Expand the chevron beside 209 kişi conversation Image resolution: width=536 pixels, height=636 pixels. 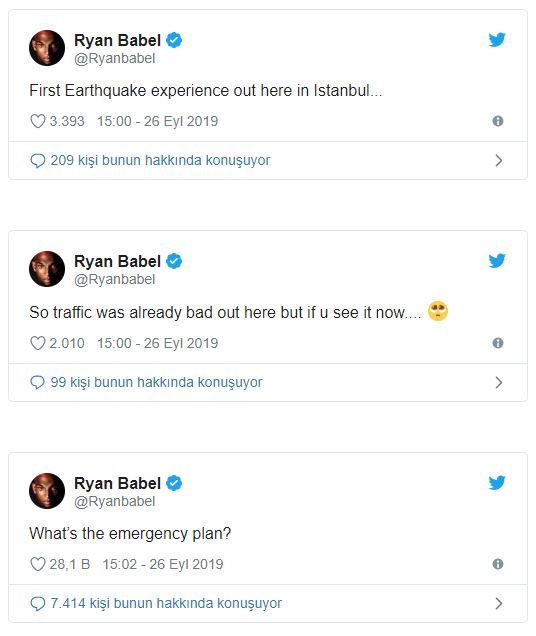499,161
